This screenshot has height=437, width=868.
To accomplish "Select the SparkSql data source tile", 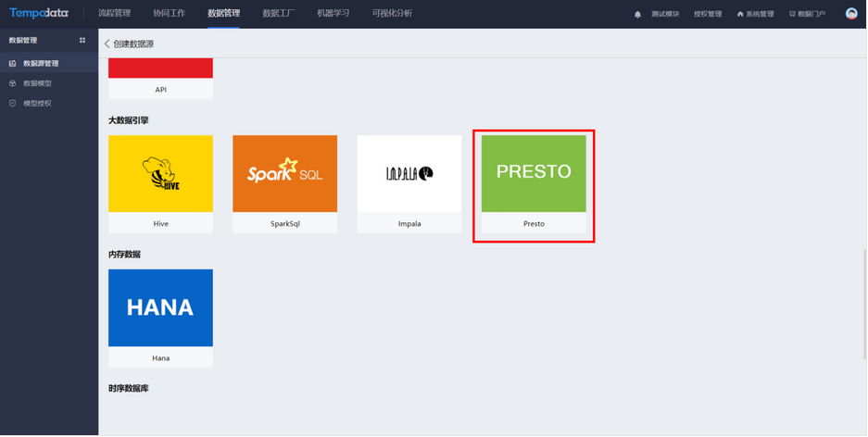I will point(284,184).
